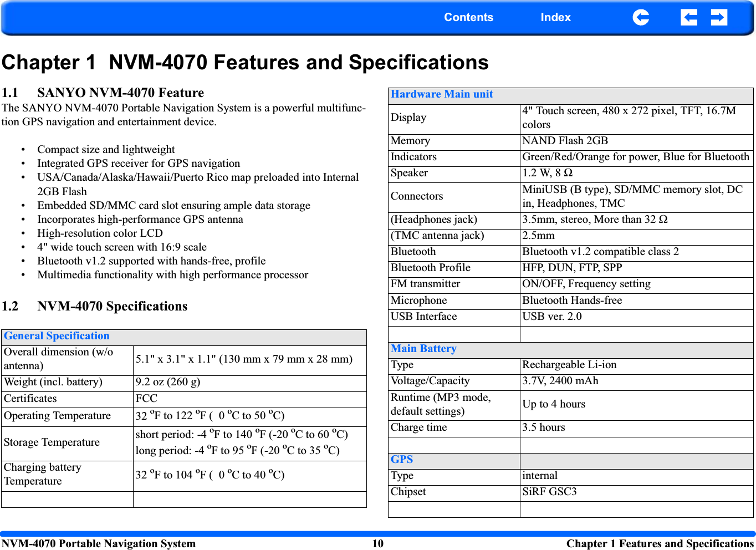Select the bullet '4" wide touch screen with 16:9 scale'

click(122, 247)
